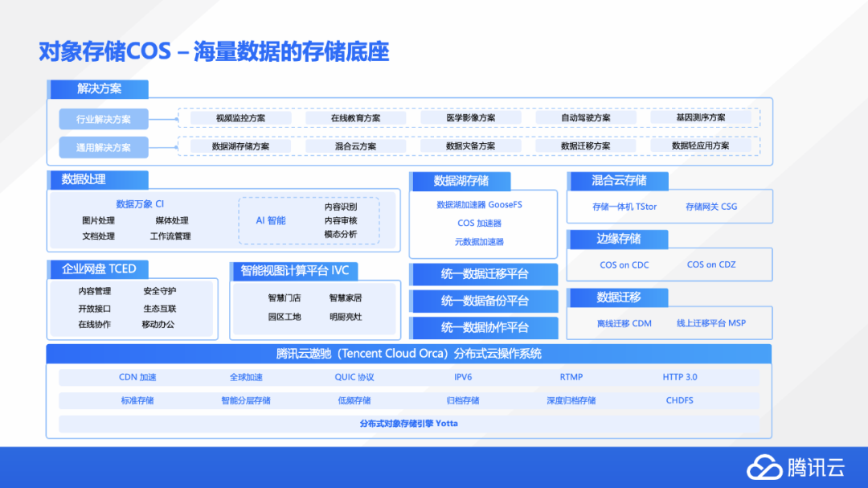This screenshot has height=488, width=868.
Task: Click 内容识别
Action: pos(341,207)
